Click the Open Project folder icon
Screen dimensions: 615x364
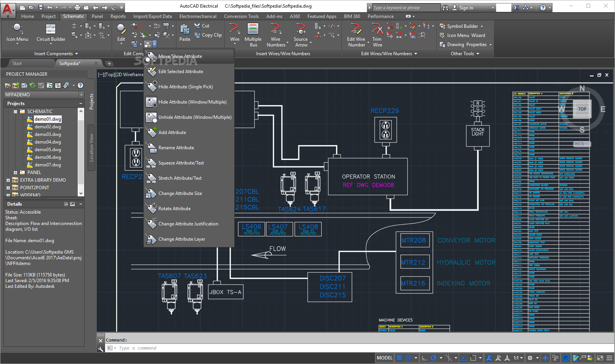point(8,85)
